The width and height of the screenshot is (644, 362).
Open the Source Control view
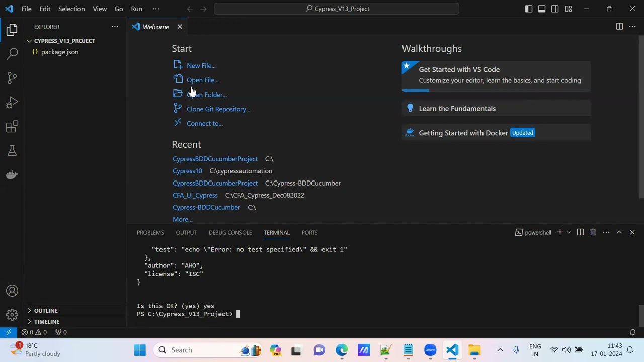tap(12, 78)
